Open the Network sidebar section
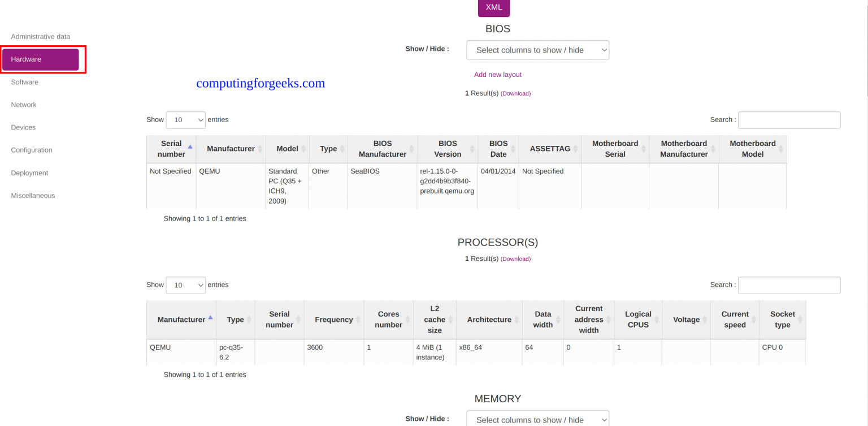Viewport: 868px width, 426px height. pos(24,105)
